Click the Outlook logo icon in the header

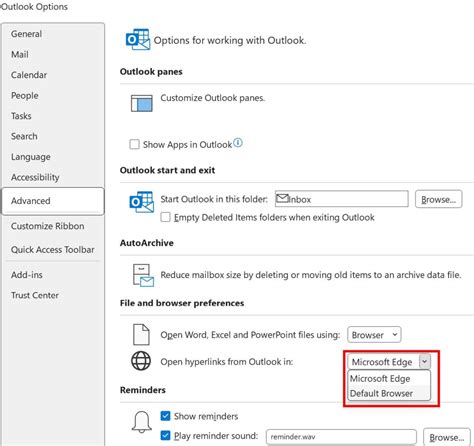pyautogui.click(x=138, y=40)
